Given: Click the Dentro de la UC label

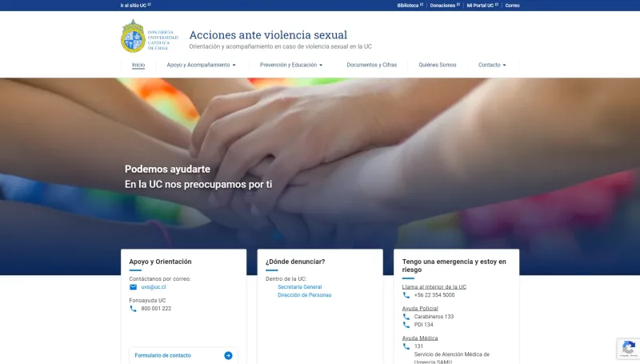Looking at the screenshot, I should pyautogui.click(x=286, y=279).
